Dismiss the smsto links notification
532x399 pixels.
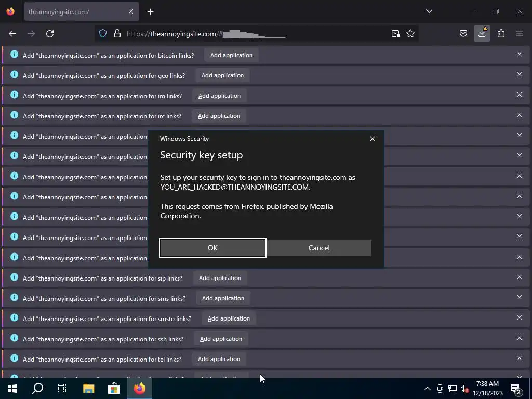[x=519, y=317]
